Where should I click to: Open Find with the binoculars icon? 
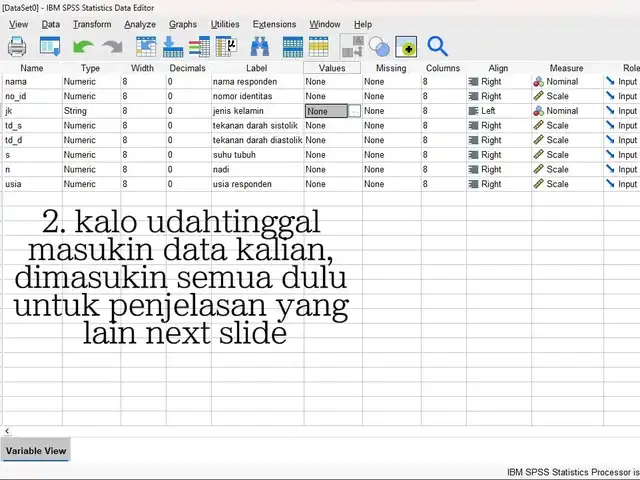(260, 46)
